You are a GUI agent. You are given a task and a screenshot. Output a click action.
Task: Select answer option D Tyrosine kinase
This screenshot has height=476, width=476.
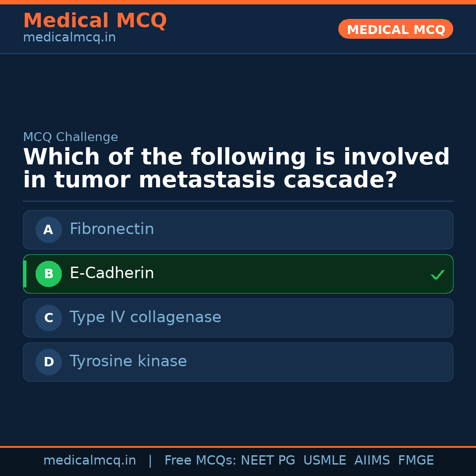tap(238, 362)
